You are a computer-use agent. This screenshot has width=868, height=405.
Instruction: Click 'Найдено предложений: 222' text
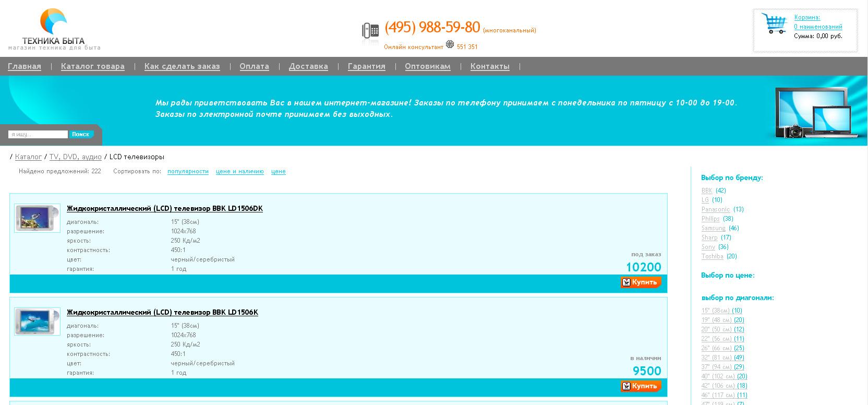coord(60,171)
